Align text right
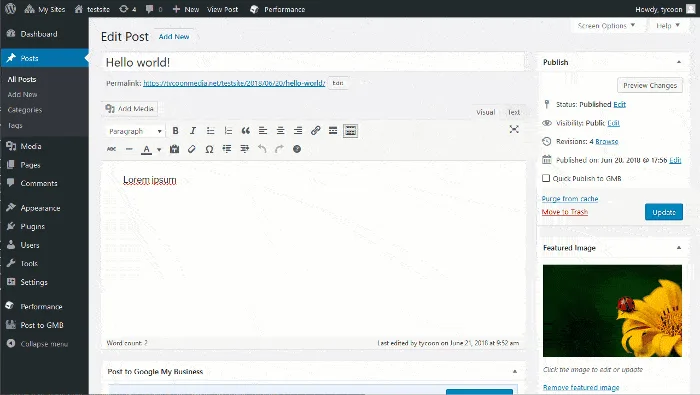Image resolution: width=700 pixels, height=395 pixels. 298,131
